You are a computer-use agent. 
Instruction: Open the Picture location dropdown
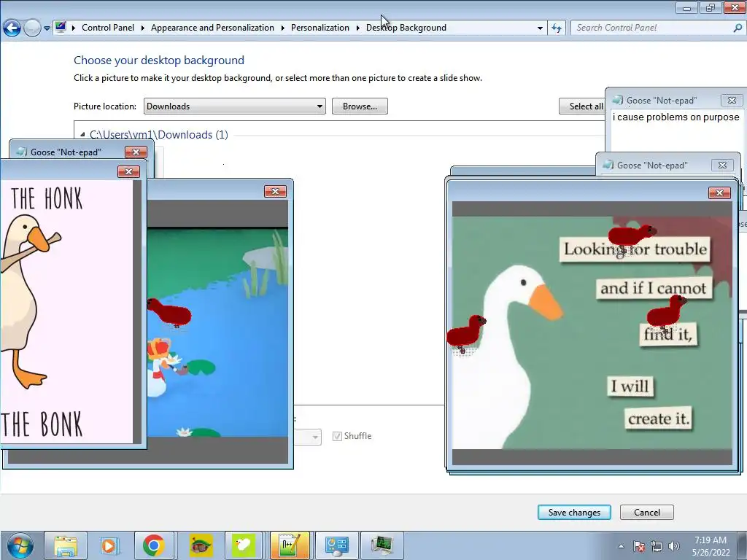tap(234, 106)
